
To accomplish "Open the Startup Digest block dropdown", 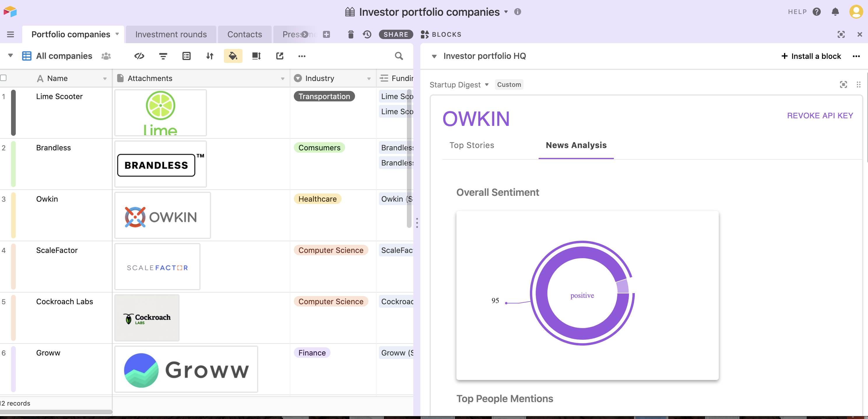I will click(486, 84).
